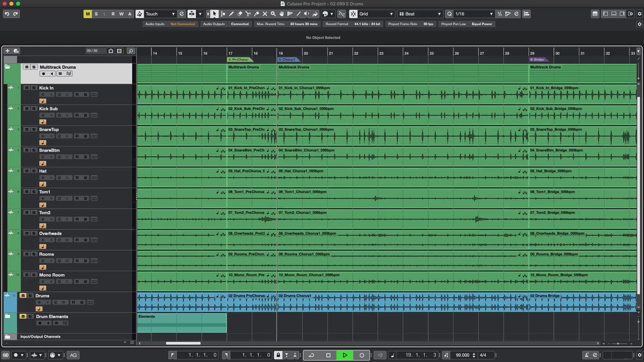Click the Not Connected Audio Inputs label
This screenshot has height=362, width=644.
pos(183,24)
